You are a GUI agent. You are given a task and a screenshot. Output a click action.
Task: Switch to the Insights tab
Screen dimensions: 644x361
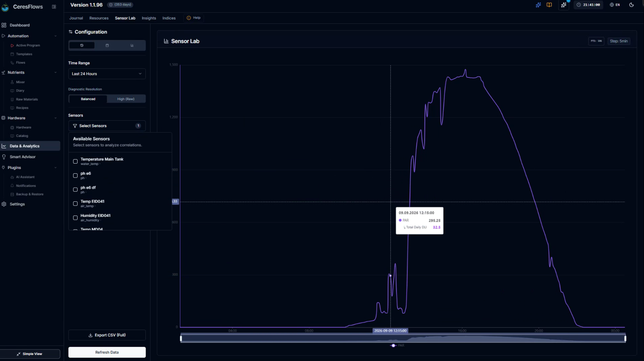pos(149,18)
